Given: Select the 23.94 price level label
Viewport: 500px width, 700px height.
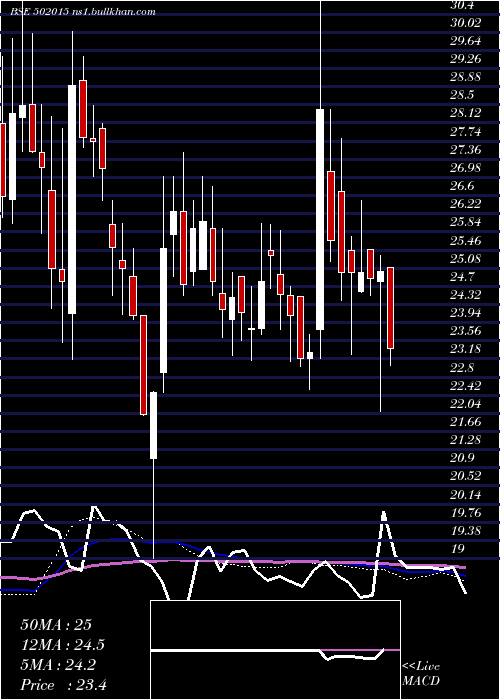Looking at the screenshot, I should click(466, 313).
